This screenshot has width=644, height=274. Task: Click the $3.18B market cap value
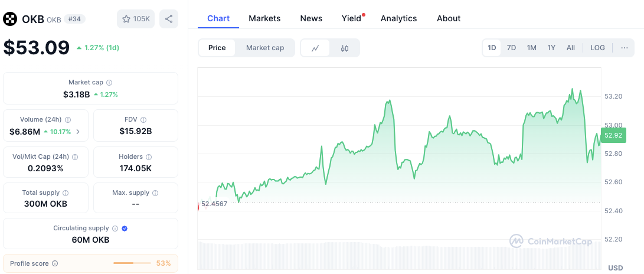click(76, 94)
